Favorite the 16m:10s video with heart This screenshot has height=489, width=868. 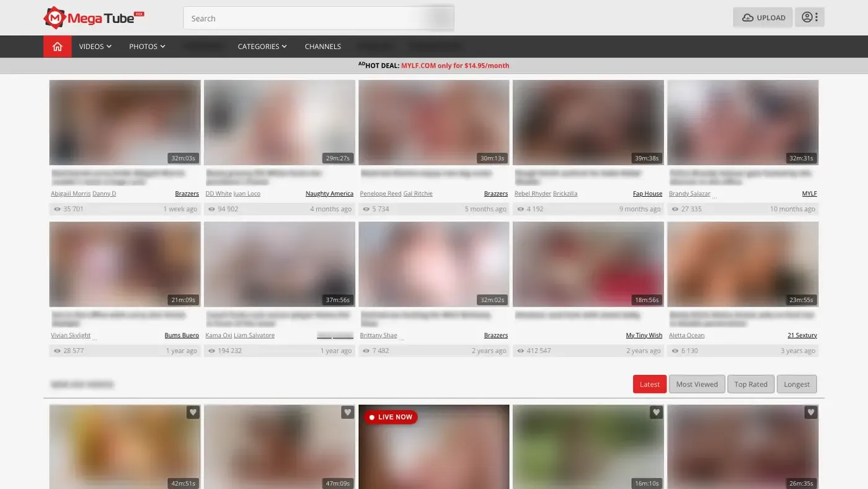coord(656,412)
